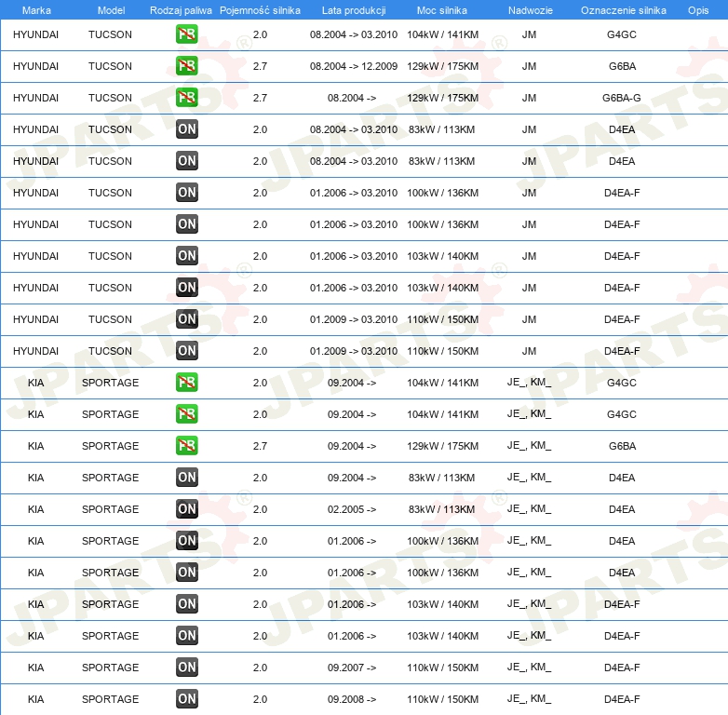Click the ON diesel icon in the Sportage 02.2005 row
This screenshot has height=715, width=728.
pyautogui.click(x=186, y=508)
